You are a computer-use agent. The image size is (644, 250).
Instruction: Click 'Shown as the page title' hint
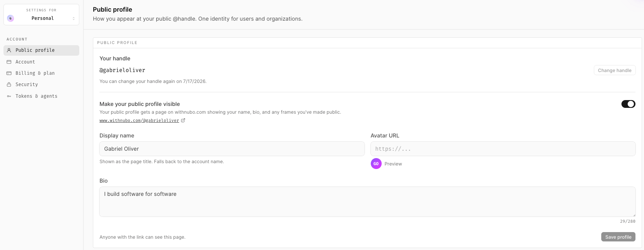[162, 162]
